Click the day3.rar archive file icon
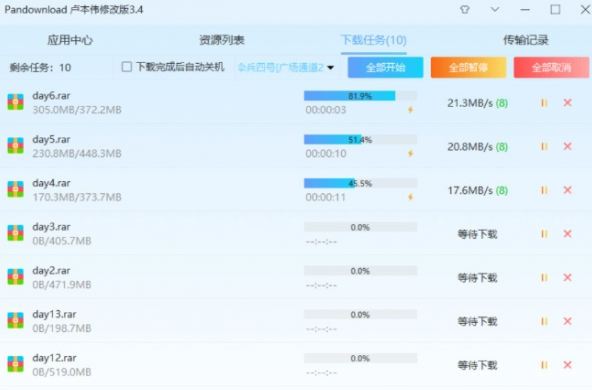592x390 pixels. pyautogui.click(x=15, y=233)
